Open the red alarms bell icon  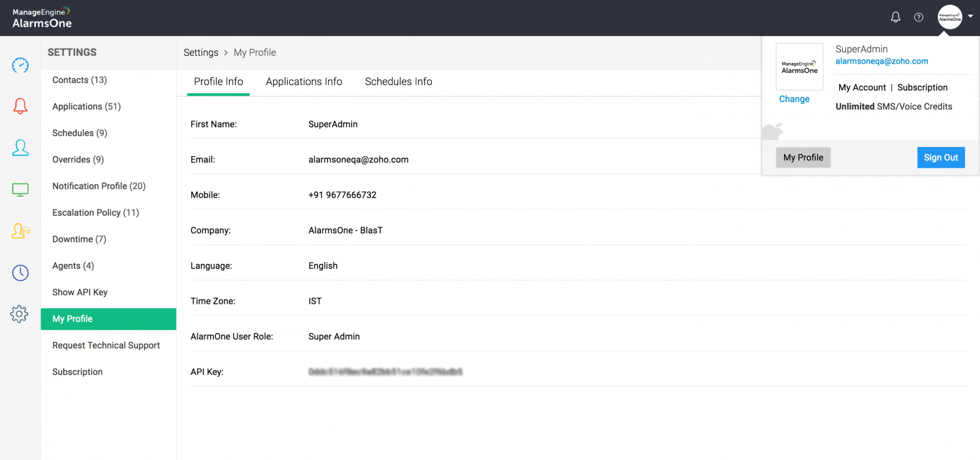pos(20,106)
